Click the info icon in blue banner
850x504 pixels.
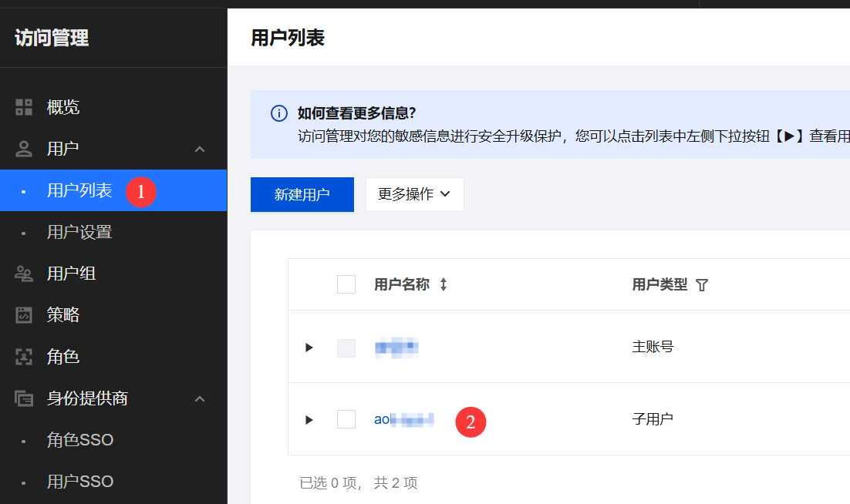(278, 114)
